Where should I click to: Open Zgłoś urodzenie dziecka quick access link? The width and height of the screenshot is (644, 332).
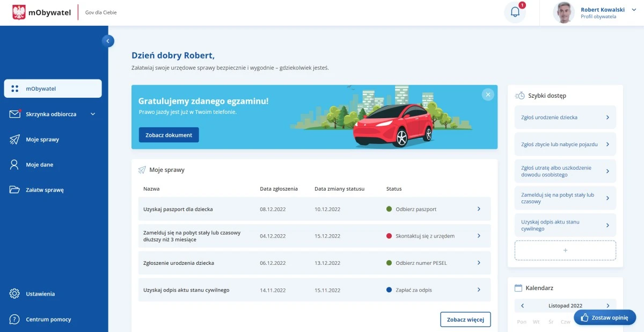click(x=565, y=117)
